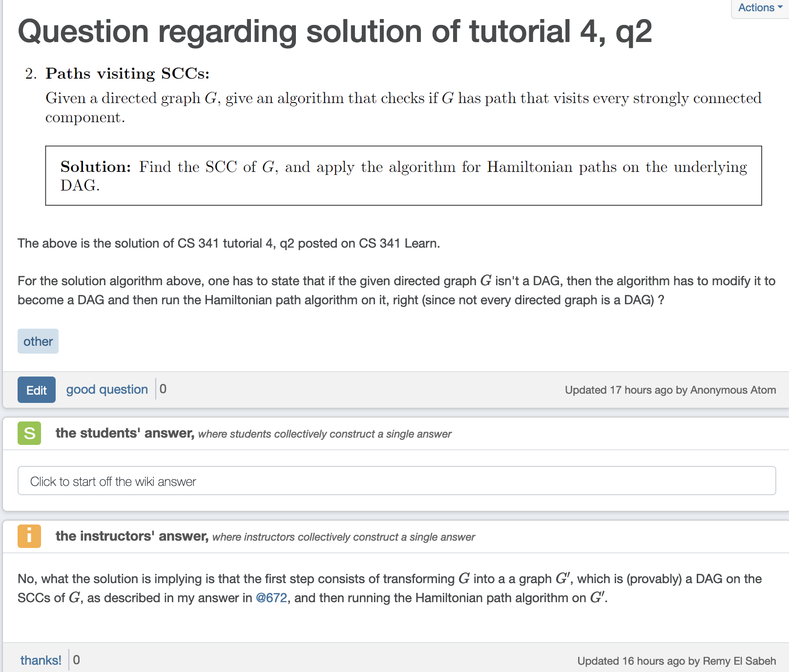Click the good question count number
This screenshot has width=789, height=672.
163,389
